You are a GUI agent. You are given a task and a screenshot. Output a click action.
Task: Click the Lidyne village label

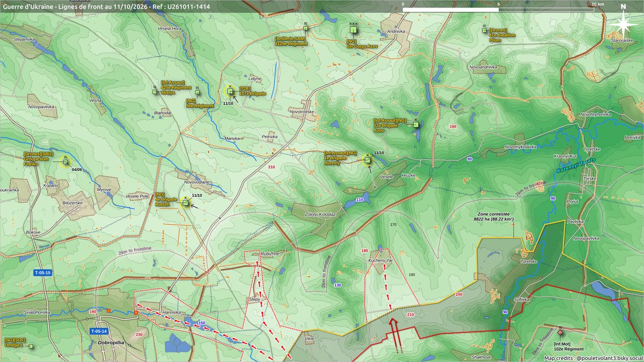(255, 78)
